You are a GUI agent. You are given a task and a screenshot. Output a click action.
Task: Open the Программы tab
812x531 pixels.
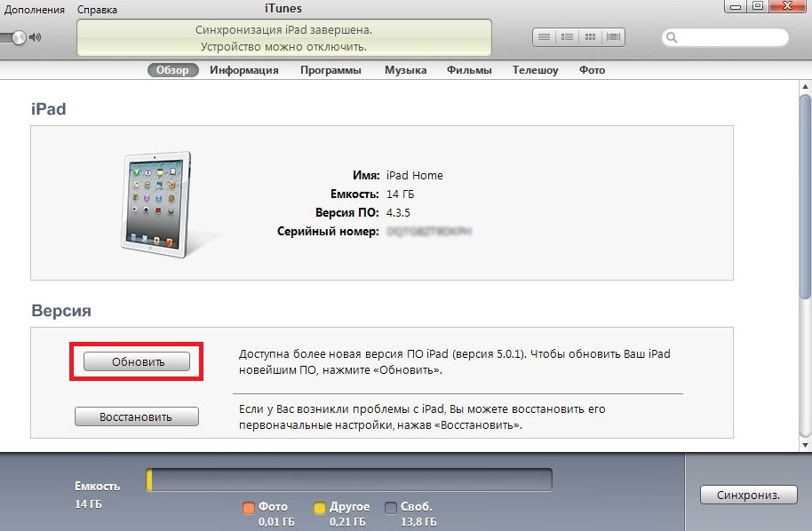coord(330,70)
